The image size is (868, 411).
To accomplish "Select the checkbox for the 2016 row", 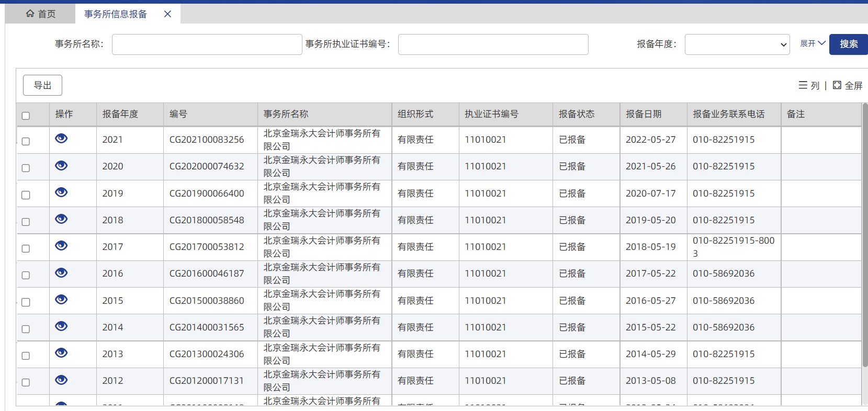I will pyautogui.click(x=26, y=275).
